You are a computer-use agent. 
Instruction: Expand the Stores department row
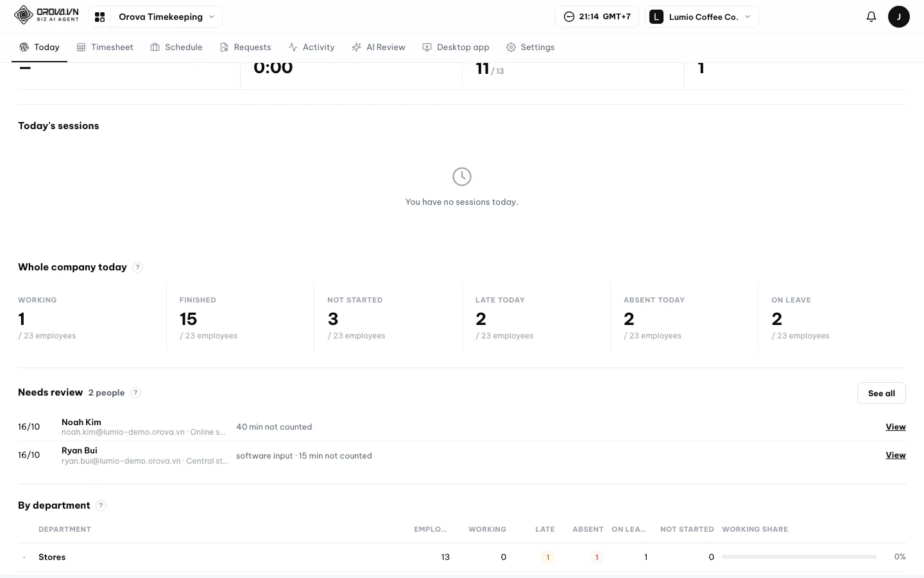tap(24, 557)
